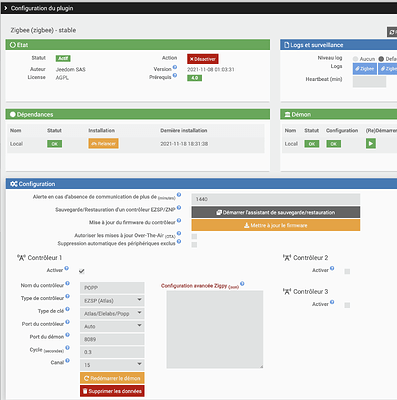Select the Aucun log level radio

click(355, 59)
